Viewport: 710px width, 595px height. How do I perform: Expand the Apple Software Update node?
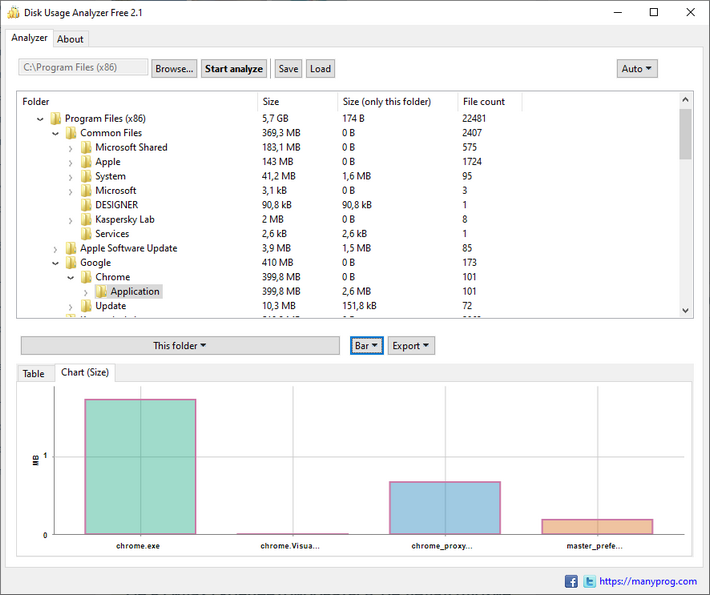(55, 250)
